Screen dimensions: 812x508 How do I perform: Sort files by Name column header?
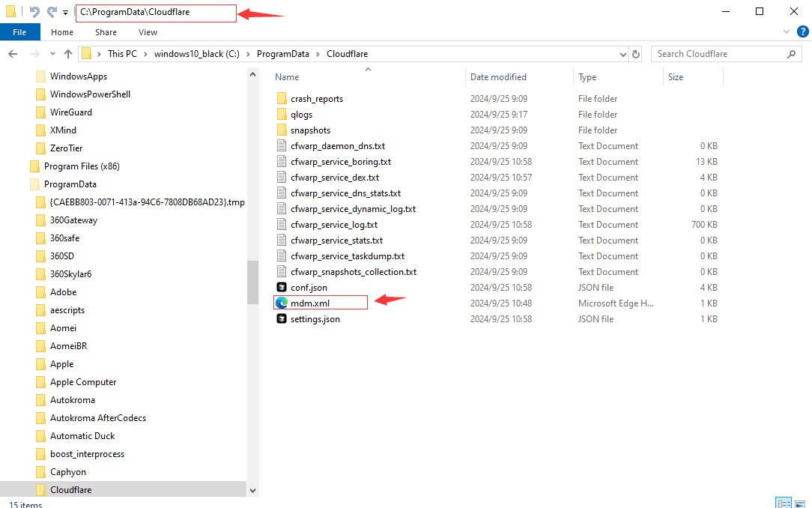click(x=287, y=77)
